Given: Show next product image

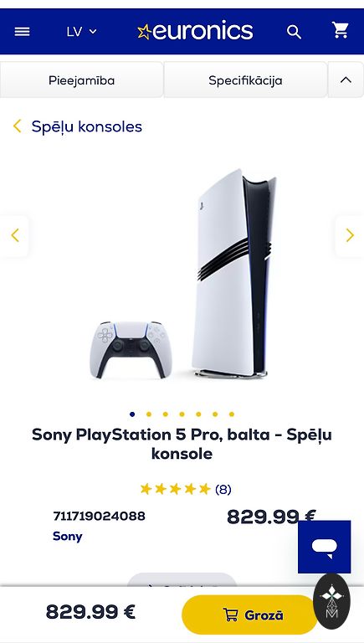Looking at the screenshot, I should [350, 235].
